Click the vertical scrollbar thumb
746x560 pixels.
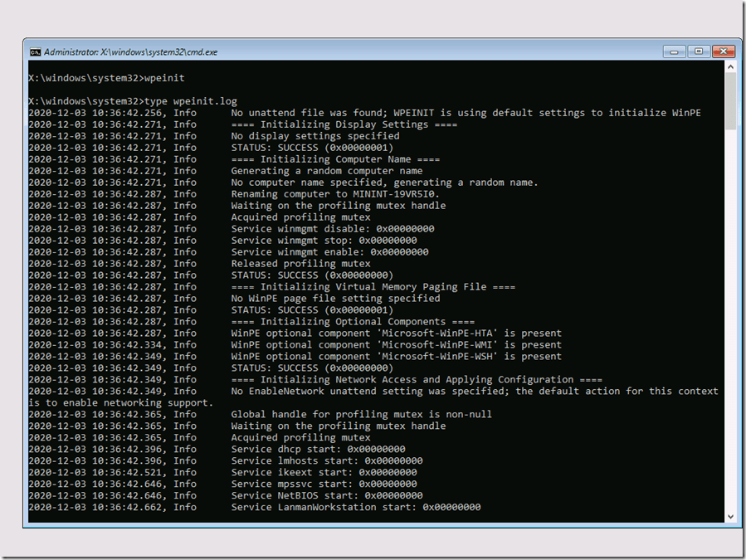click(730, 101)
